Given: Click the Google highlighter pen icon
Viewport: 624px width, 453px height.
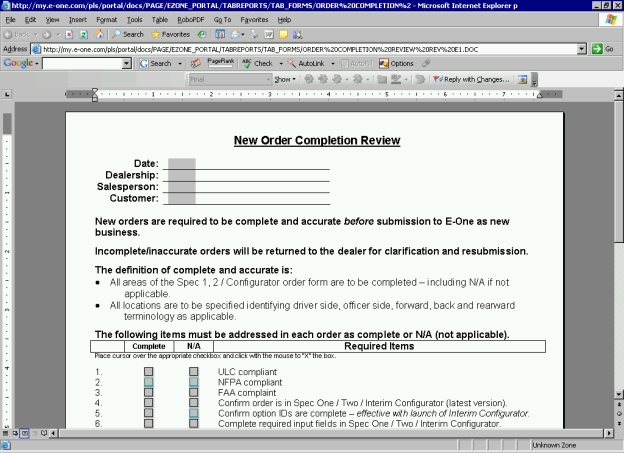Looking at the screenshot, I should tap(426, 63).
